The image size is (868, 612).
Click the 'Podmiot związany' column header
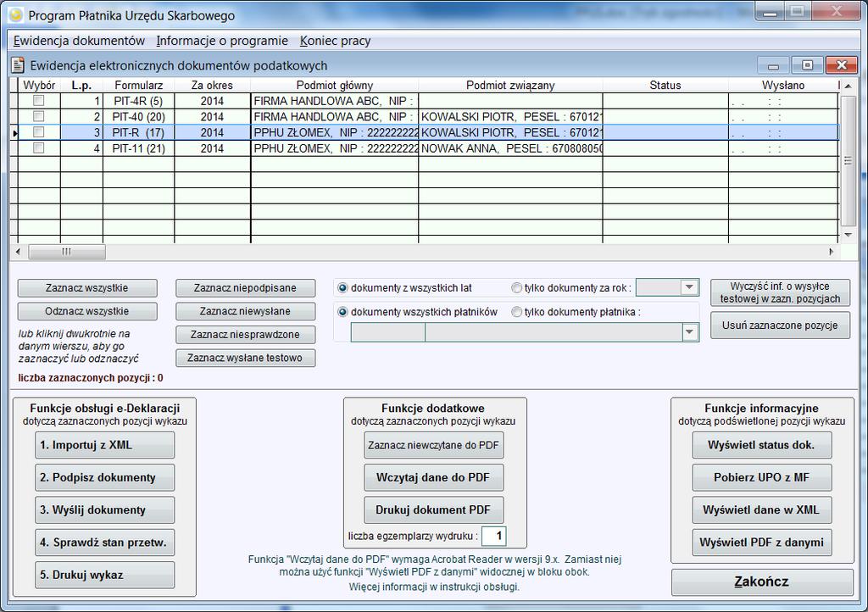(510, 86)
